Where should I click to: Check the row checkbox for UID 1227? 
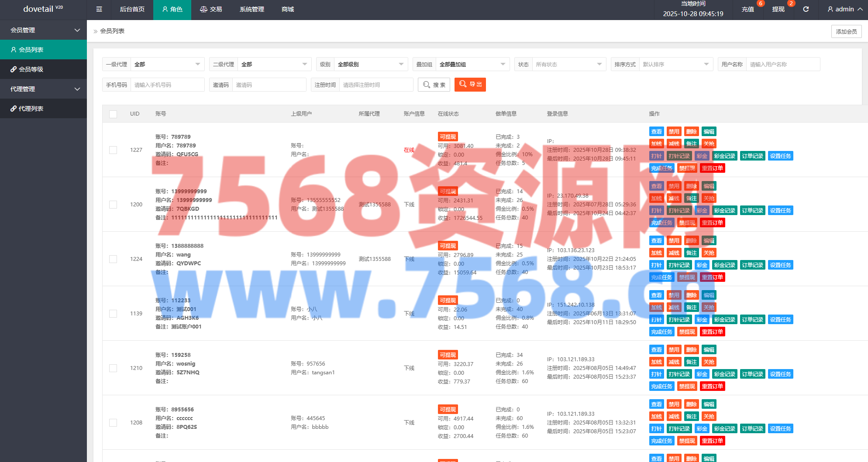coord(113,150)
